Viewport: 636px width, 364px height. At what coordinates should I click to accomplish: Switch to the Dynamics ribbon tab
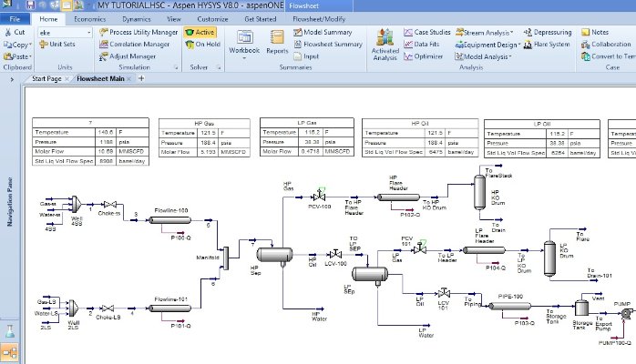point(137,19)
